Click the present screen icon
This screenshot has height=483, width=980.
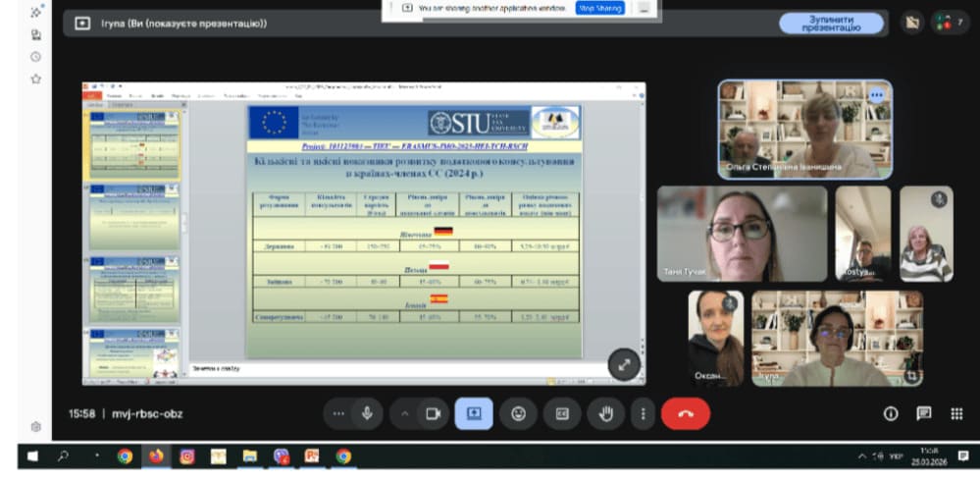pyautogui.click(x=474, y=414)
